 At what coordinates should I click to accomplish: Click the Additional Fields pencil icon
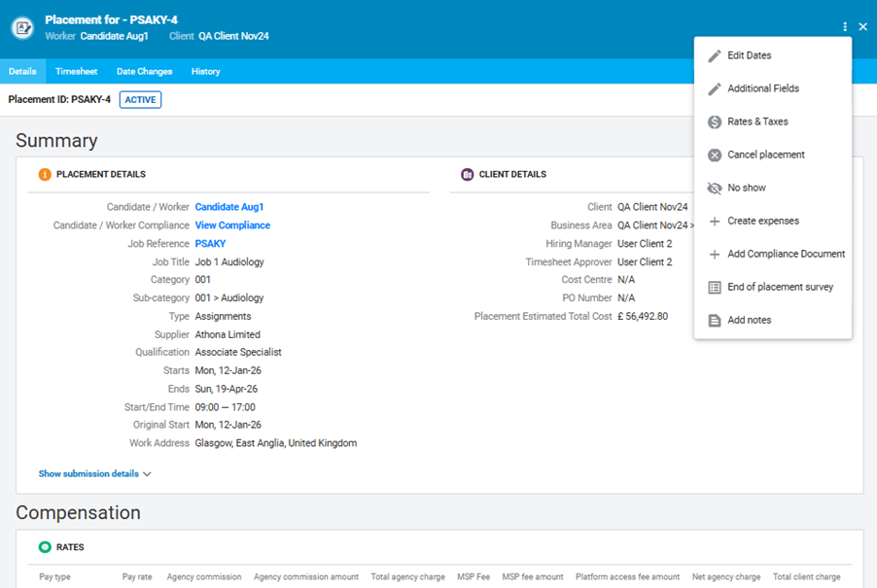click(715, 88)
